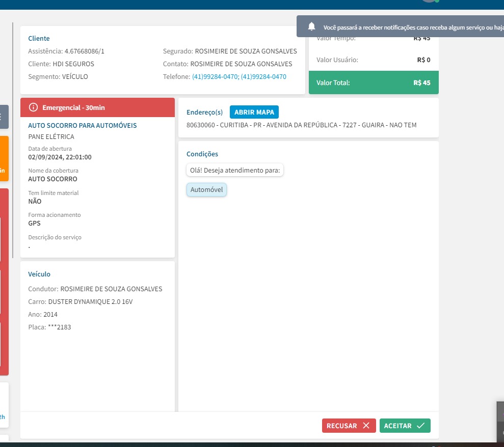Click the Nome da cobertura value AUTO SOCORRO
Image resolution: width=504 pixels, height=447 pixels.
pyautogui.click(x=52, y=179)
